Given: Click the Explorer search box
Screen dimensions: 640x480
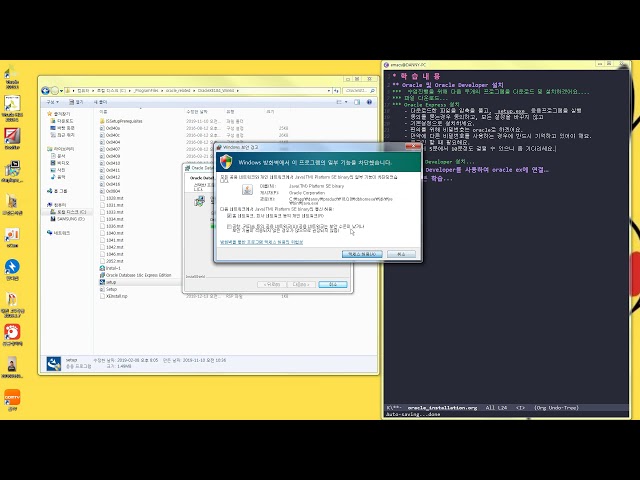Looking at the screenshot, I should coord(359,91).
